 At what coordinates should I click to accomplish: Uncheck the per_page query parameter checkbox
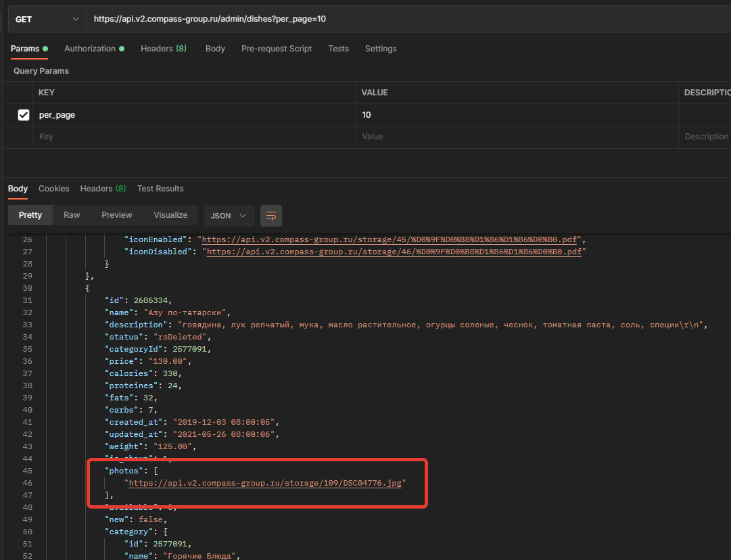(24, 115)
